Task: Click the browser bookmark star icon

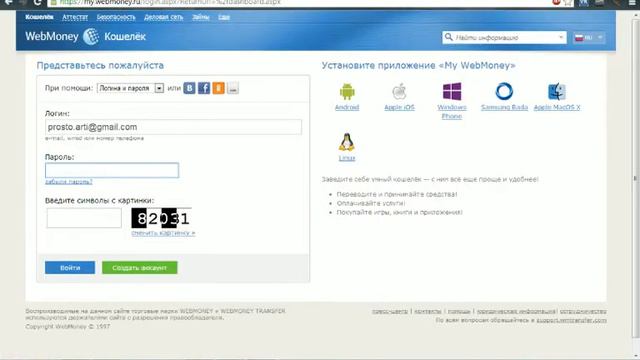Action: point(568,3)
